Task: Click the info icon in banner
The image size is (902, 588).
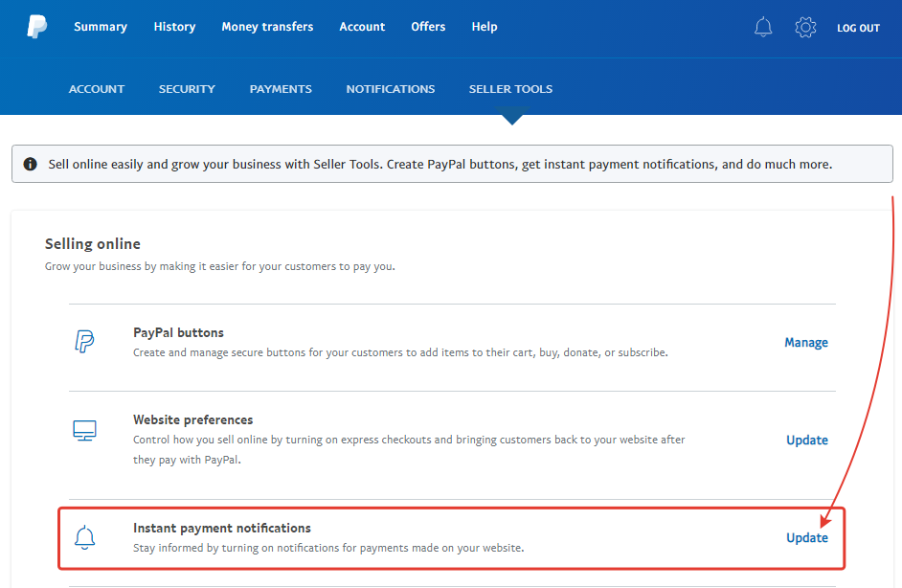Action: point(30,164)
